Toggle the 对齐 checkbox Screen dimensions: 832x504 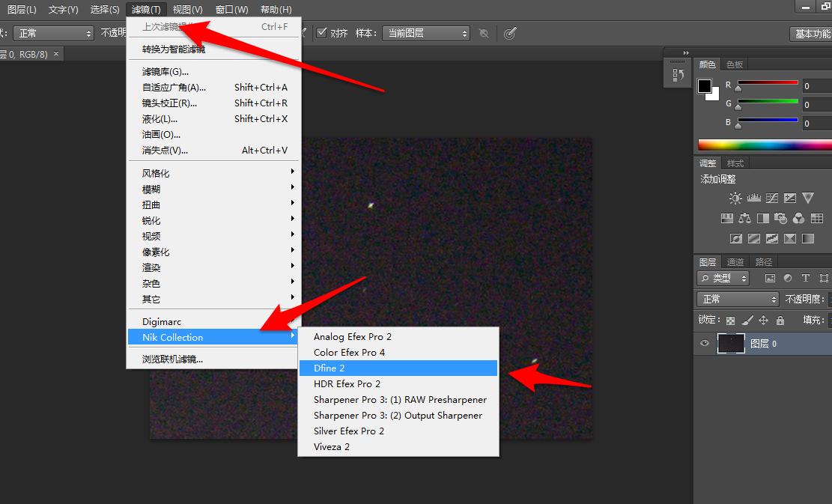coord(321,33)
